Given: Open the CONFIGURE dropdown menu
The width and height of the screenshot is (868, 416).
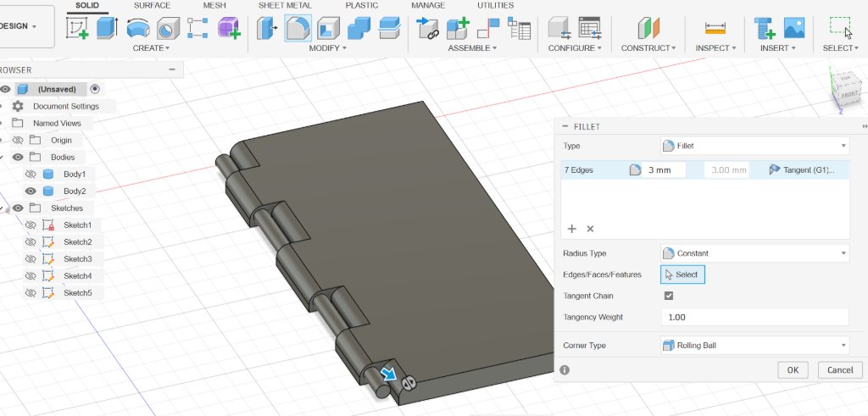Looking at the screenshot, I should [575, 48].
